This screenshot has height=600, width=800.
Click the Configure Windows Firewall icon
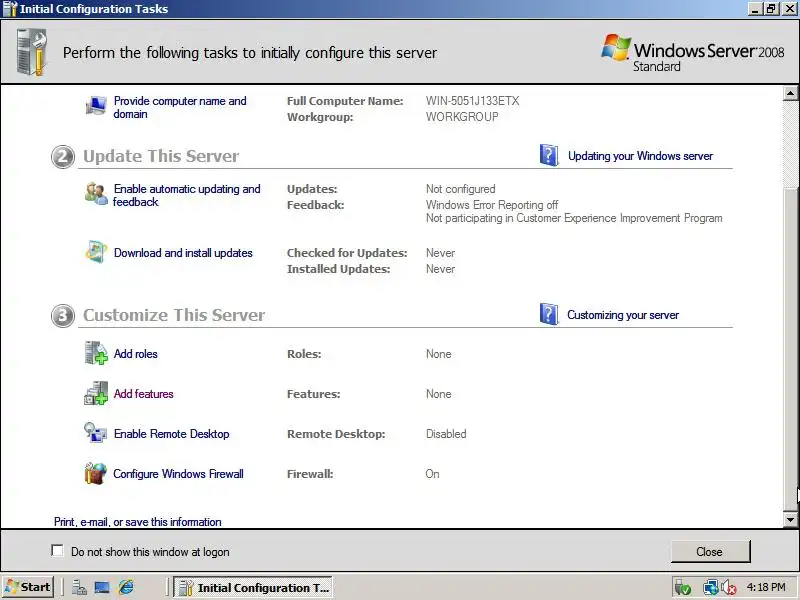96,473
